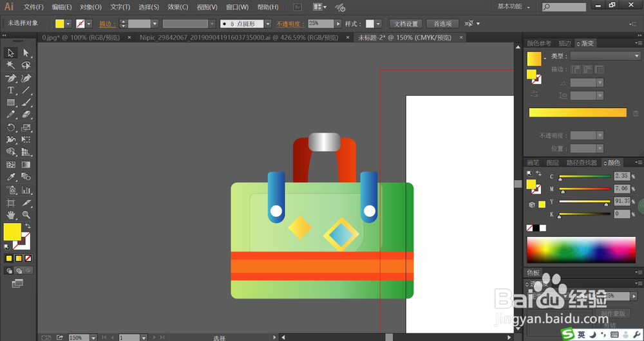644x341 pixels.
Task: Expand the opacity 25% slider arrow
Action: pos(338,24)
